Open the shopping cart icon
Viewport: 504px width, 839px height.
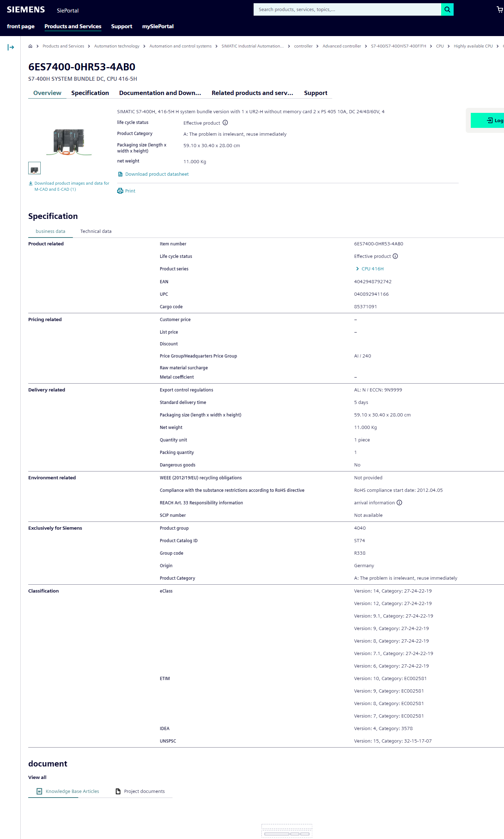click(500, 10)
